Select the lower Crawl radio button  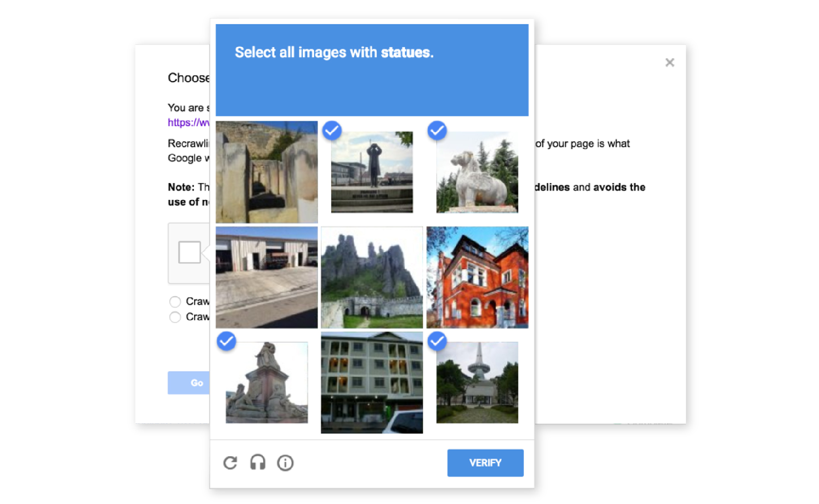[175, 317]
